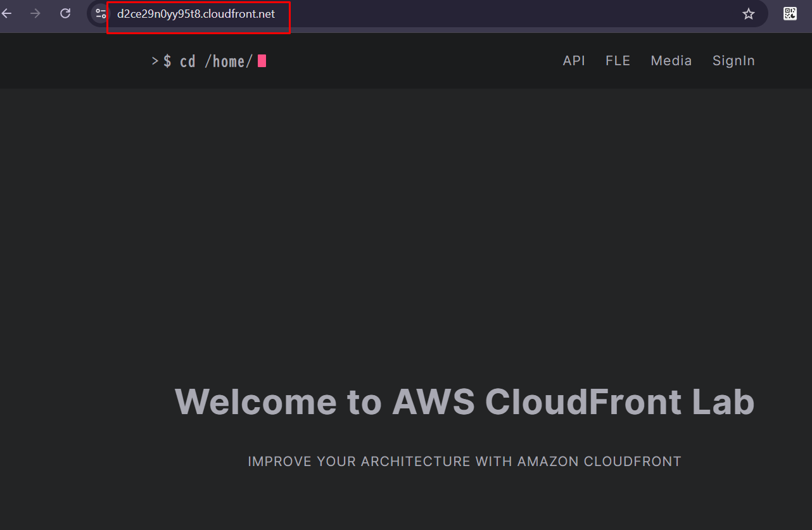The height and width of the screenshot is (530, 812).
Task: Reload the current page
Action: coord(65,13)
